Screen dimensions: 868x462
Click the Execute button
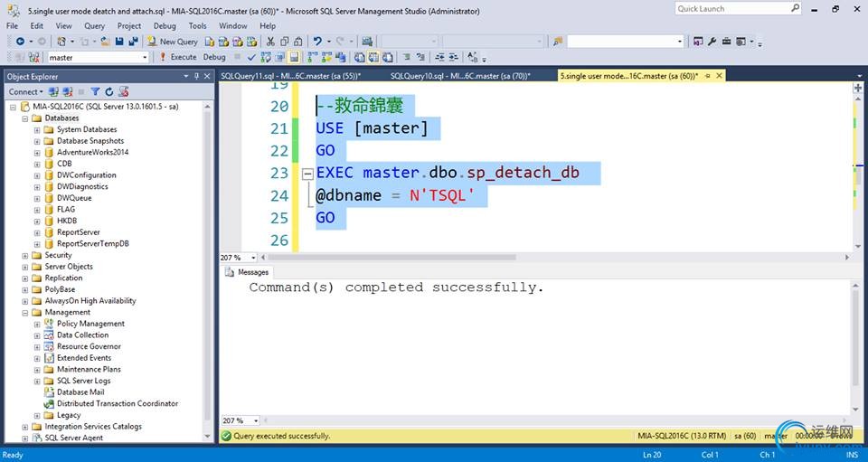pyautogui.click(x=178, y=57)
